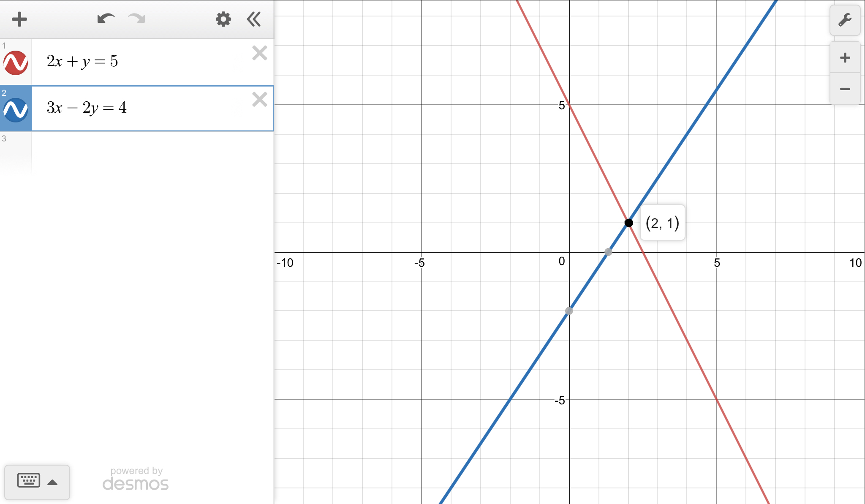Remove the expression 3x−2y=4
The height and width of the screenshot is (504, 865).
259,100
